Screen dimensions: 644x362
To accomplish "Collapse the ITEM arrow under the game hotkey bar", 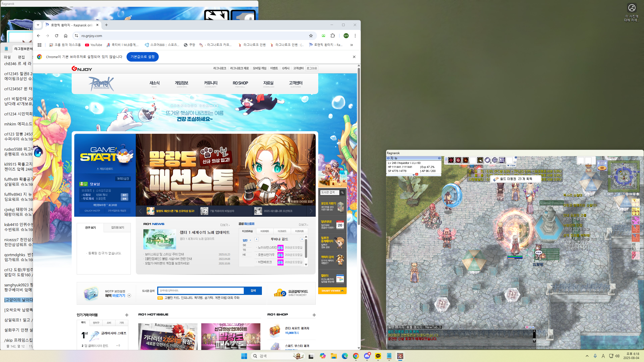I will (x=511, y=165).
